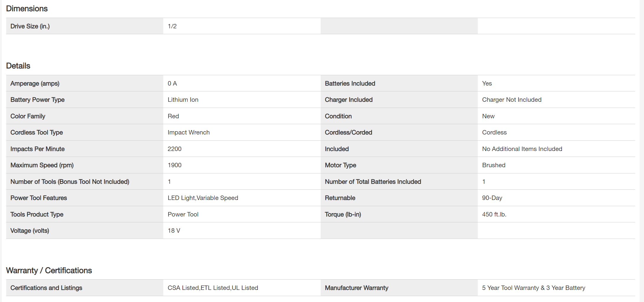
Task: Click the Dimensions section heading
Action: 27,9
